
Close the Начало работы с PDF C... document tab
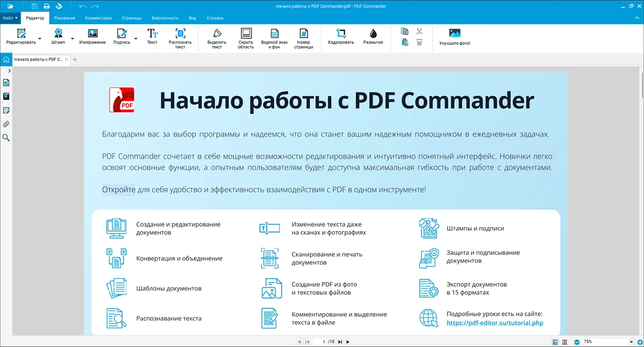point(67,60)
